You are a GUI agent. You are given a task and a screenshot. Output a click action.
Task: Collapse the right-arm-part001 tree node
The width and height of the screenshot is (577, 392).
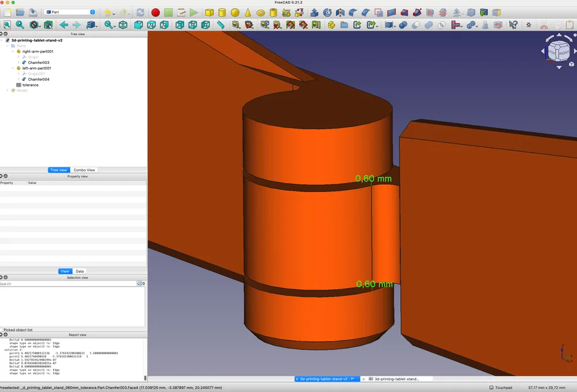(x=13, y=51)
